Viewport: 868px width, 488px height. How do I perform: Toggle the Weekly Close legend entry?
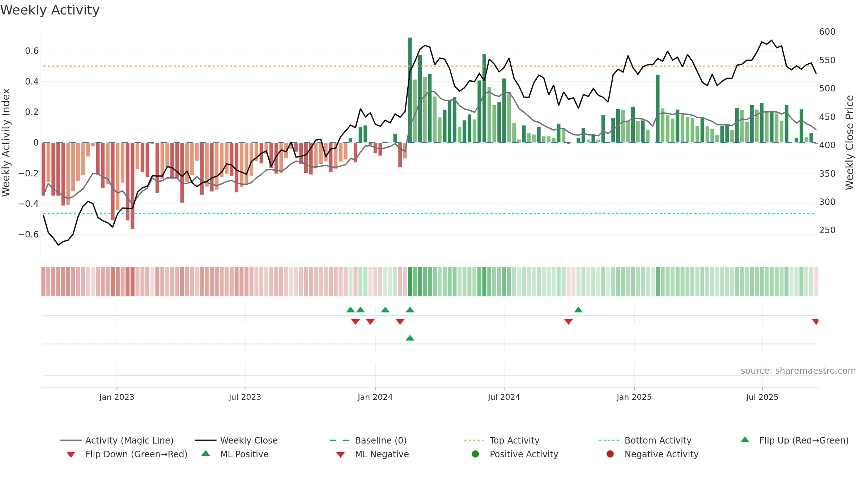click(x=236, y=440)
